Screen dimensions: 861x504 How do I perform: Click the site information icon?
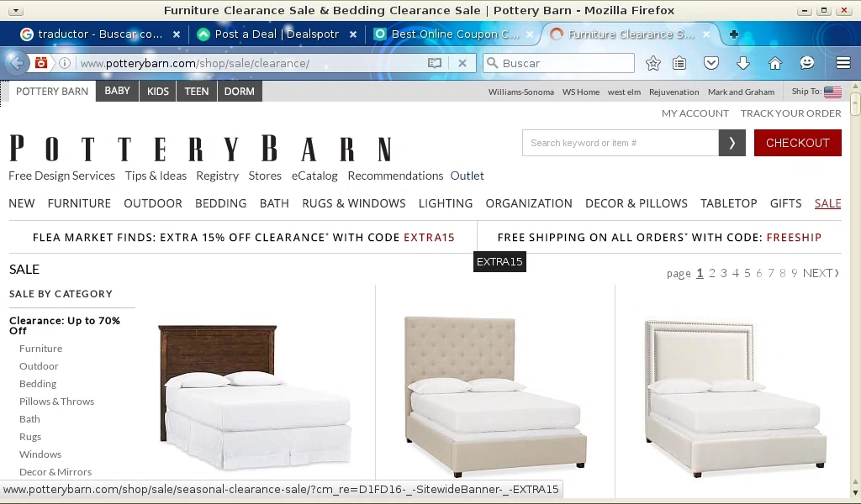point(64,63)
